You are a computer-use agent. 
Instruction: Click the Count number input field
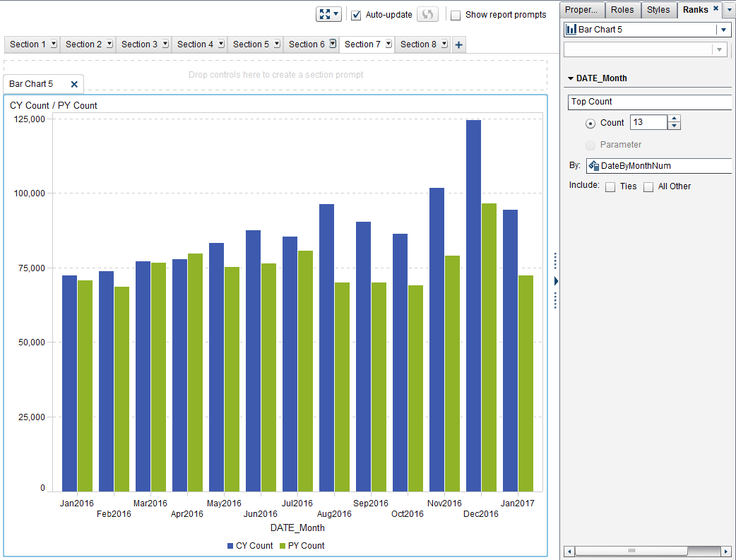coord(648,122)
